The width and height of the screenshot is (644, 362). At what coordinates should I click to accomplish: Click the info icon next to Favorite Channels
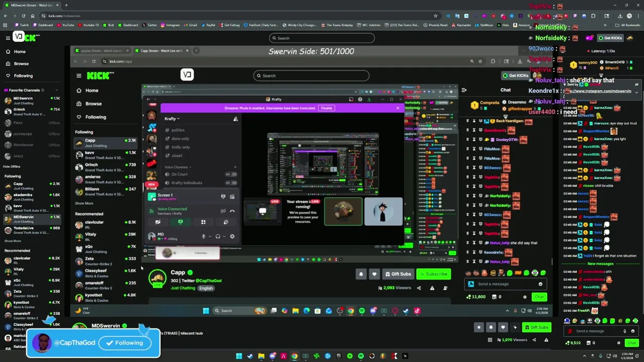42,90
